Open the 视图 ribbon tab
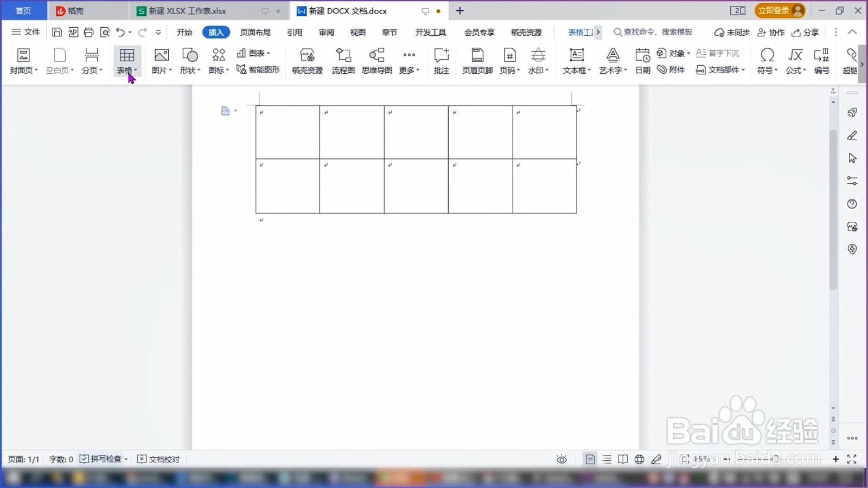The width and height of the screenshot is (868, 488). (x=358, y=32)
